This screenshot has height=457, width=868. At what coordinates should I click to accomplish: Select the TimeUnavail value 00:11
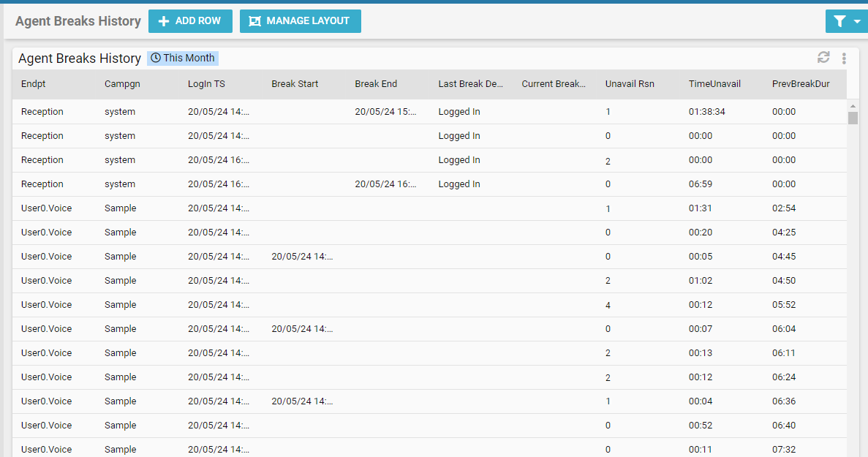[701, 450]
